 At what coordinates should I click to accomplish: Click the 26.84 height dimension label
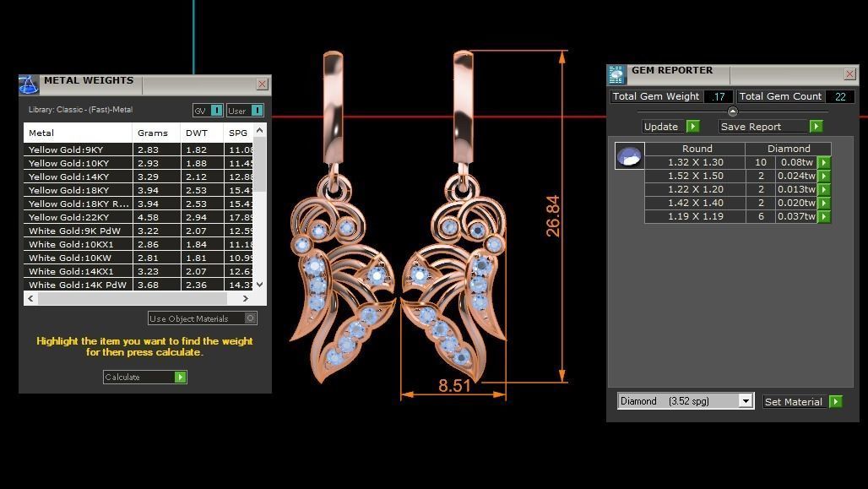click(552, 216)
